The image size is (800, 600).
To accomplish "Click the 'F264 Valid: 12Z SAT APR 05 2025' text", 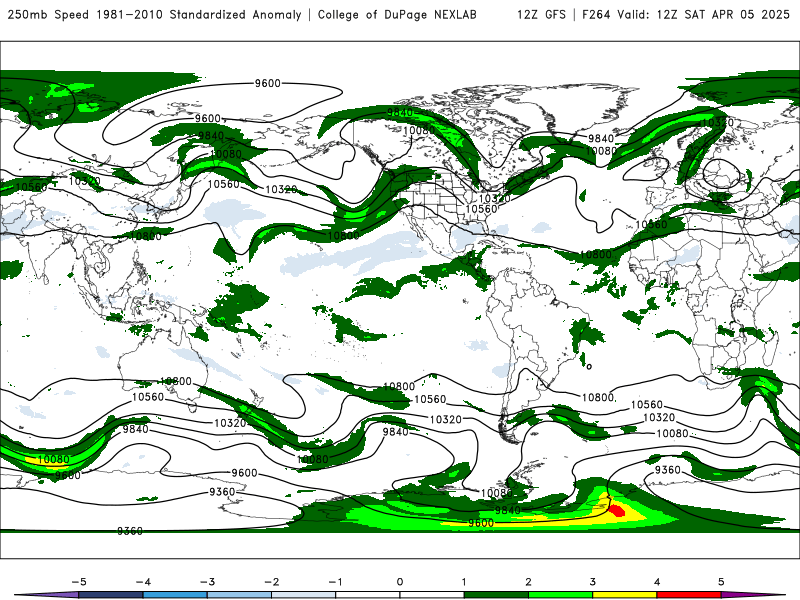I will coord(685,14).
